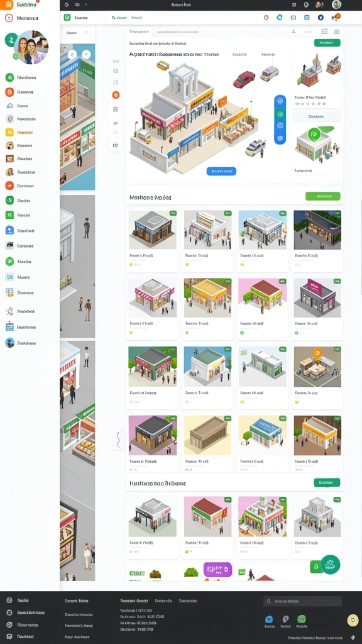362x644 pixels.
Task: Open the grid layout view icon above viewer
Action: click(337, 31)
